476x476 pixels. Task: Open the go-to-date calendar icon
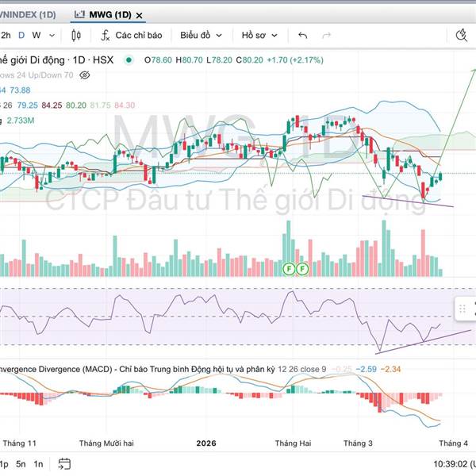click(64, 464)
